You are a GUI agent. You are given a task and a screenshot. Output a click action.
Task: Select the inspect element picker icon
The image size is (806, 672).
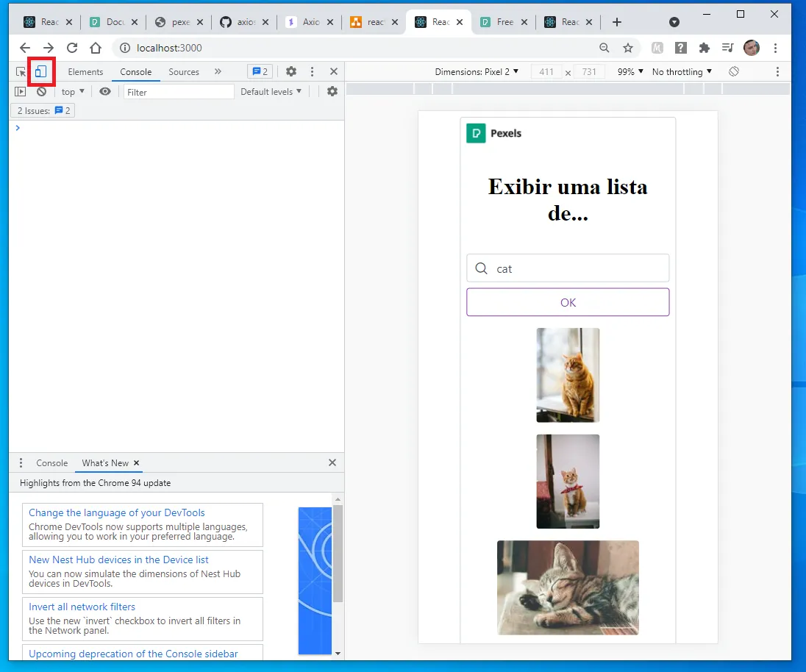click(x=21, y=71)
